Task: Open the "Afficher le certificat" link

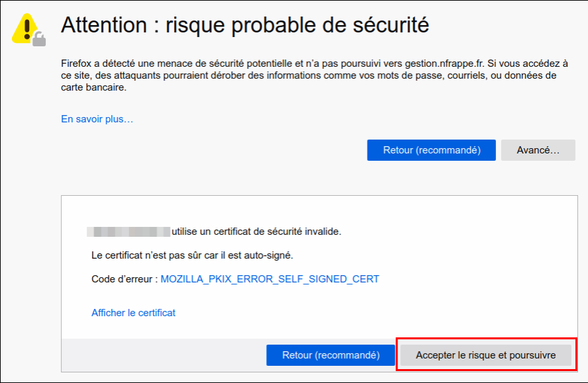Action: click(133, 313)
